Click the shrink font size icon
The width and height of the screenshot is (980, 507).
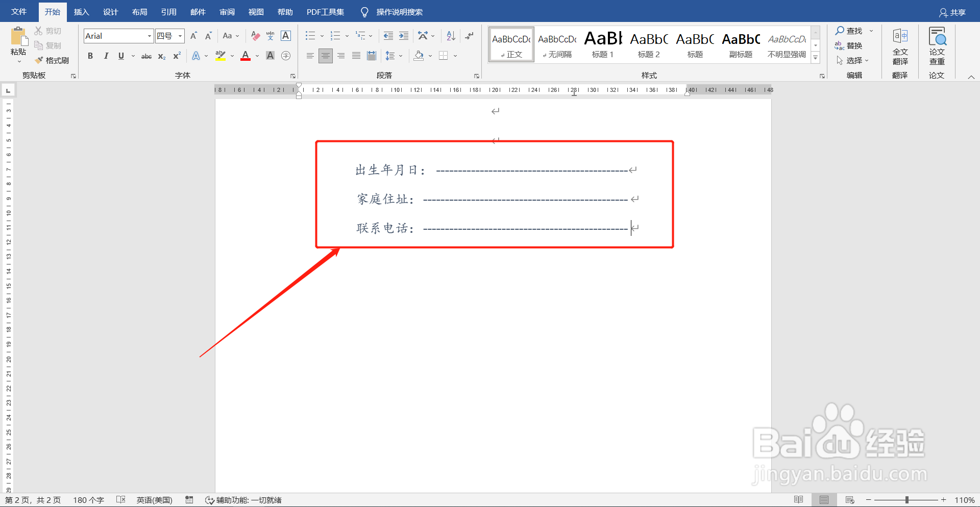pyautogui.click(x=208, y=36)
